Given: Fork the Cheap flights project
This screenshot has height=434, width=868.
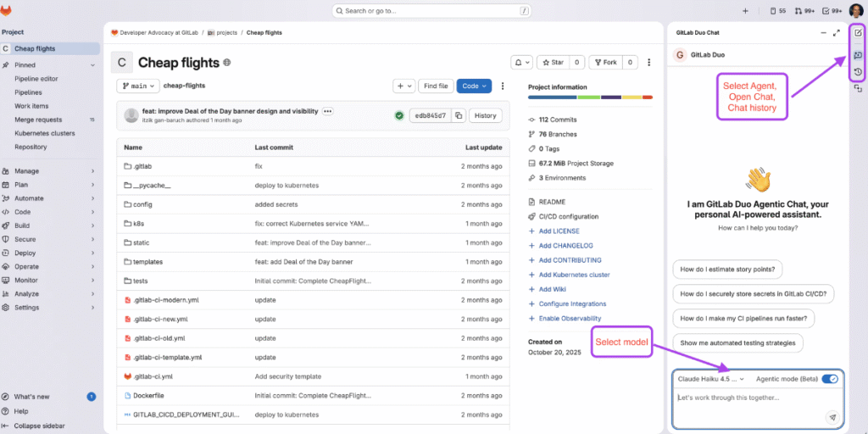Looking at the screenshot, I should tap(605, 63).
